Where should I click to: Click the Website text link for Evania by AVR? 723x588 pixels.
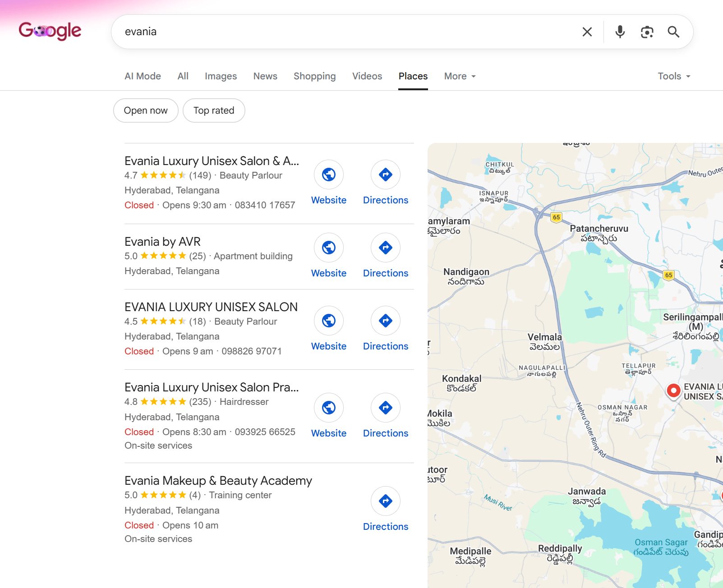(x=329, y=273)
